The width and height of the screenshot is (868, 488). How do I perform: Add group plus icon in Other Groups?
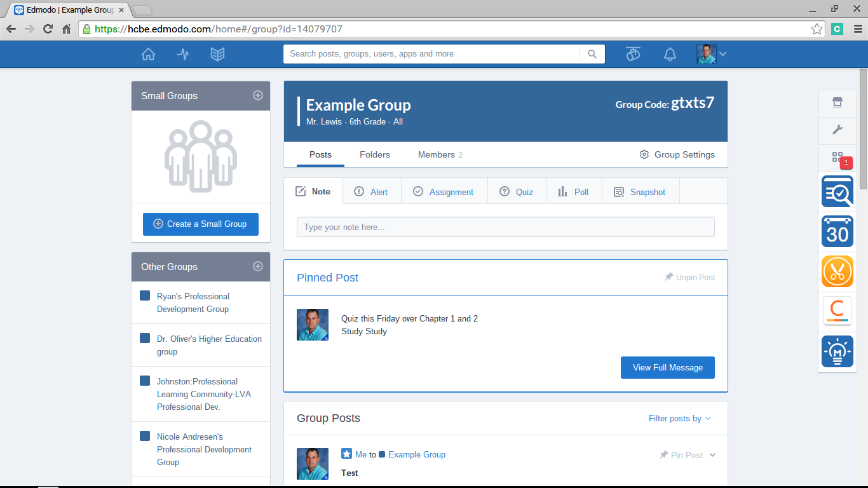coord(257,266)
